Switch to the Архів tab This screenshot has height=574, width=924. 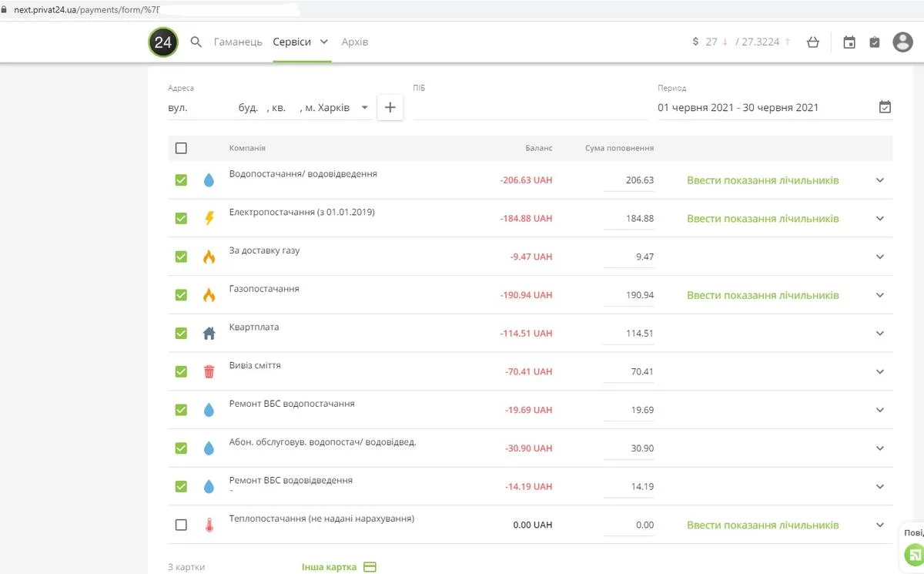click(x=354, y=42)
